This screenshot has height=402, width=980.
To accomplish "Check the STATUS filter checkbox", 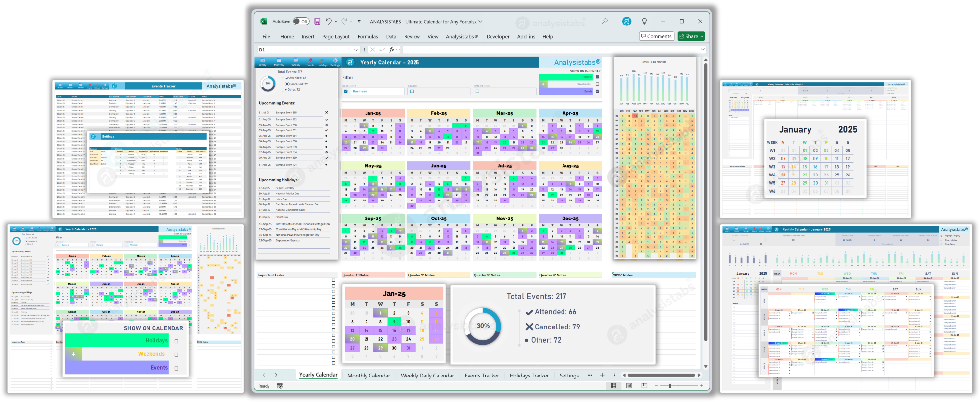I will 412,91.
